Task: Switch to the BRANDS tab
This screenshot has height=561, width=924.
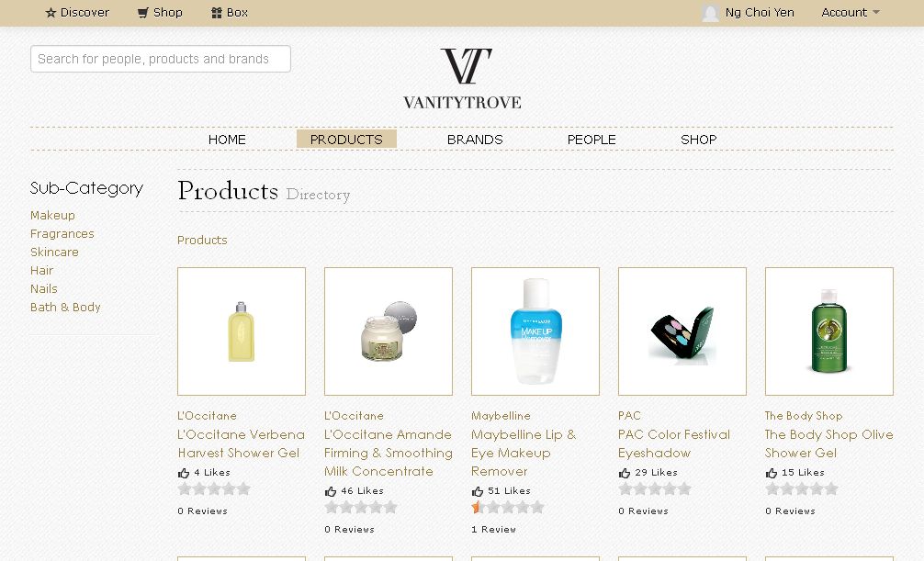Action: [475, 140]
